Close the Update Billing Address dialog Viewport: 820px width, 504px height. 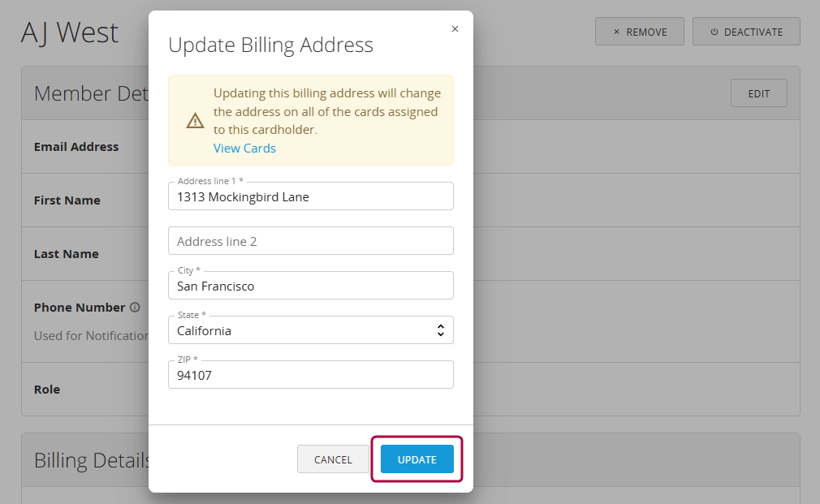tap(455, 28)
